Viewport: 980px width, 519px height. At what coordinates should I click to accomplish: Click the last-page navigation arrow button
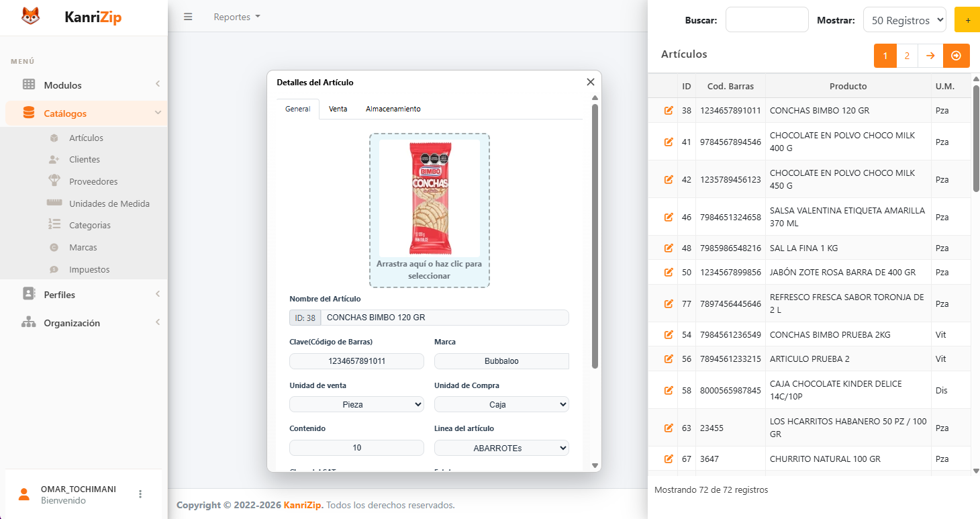956,56
